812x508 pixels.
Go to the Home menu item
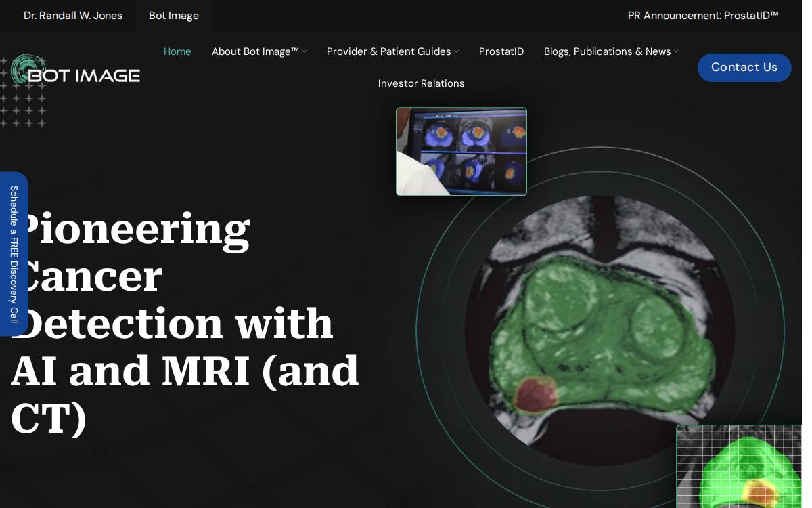coord(177,51)
